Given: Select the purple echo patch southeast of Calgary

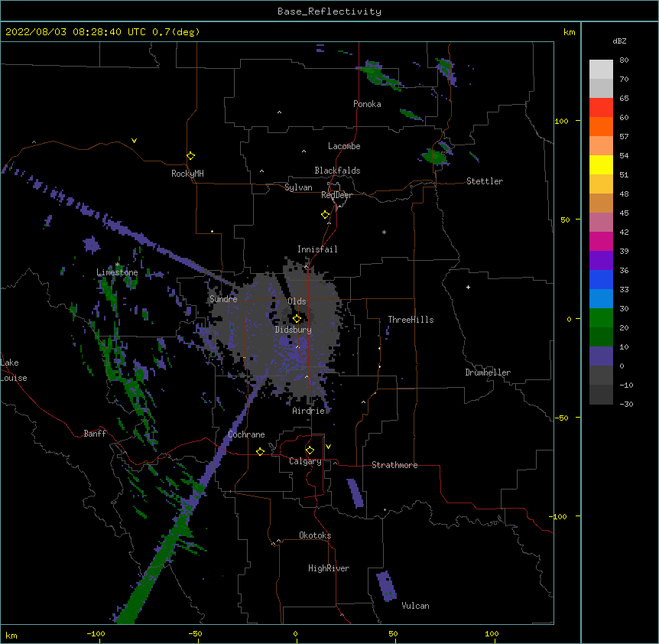Looking at the screenshot, I should (355, 493).
